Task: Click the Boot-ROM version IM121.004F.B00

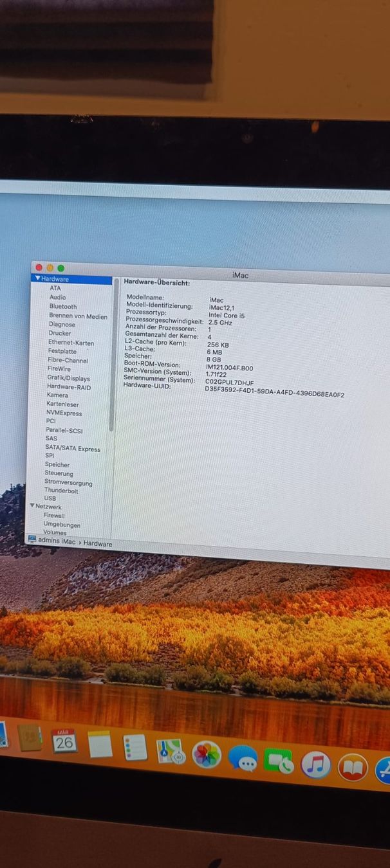Action: click(x=229, y=368)
